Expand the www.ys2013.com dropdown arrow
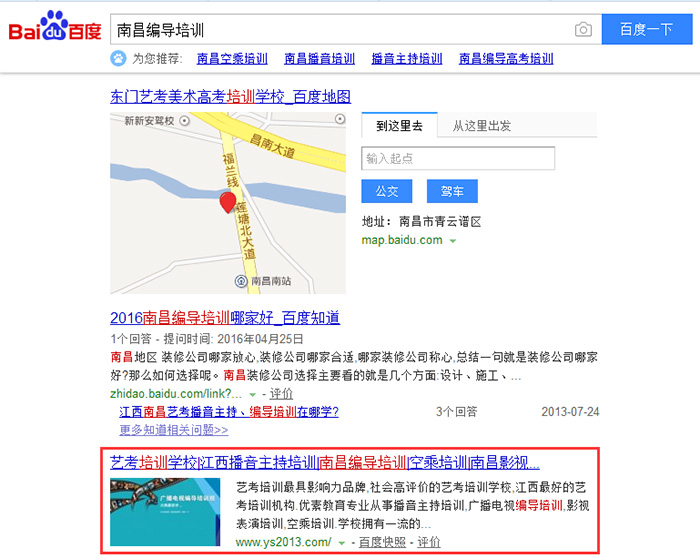Screen dimensions: 700x558 342,543
